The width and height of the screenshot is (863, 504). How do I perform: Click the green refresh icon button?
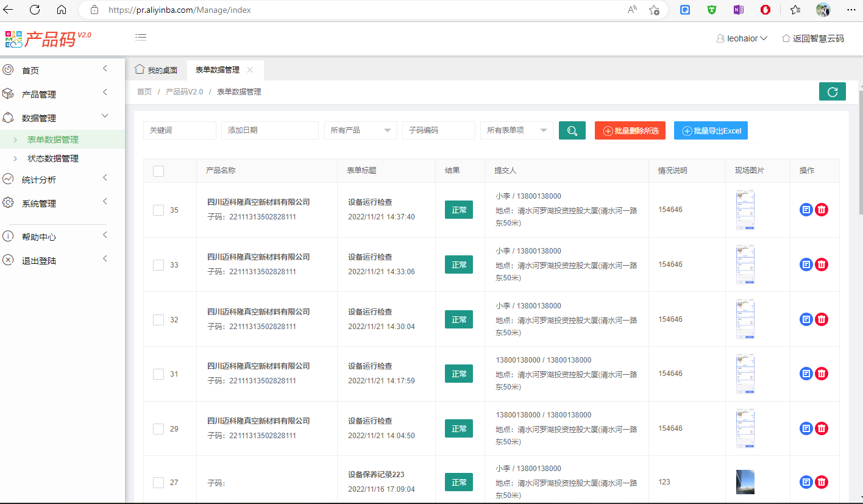[833, 92]
